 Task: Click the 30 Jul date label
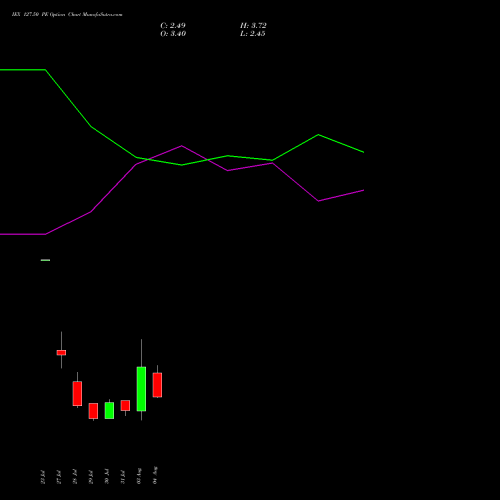pos(107,477)
